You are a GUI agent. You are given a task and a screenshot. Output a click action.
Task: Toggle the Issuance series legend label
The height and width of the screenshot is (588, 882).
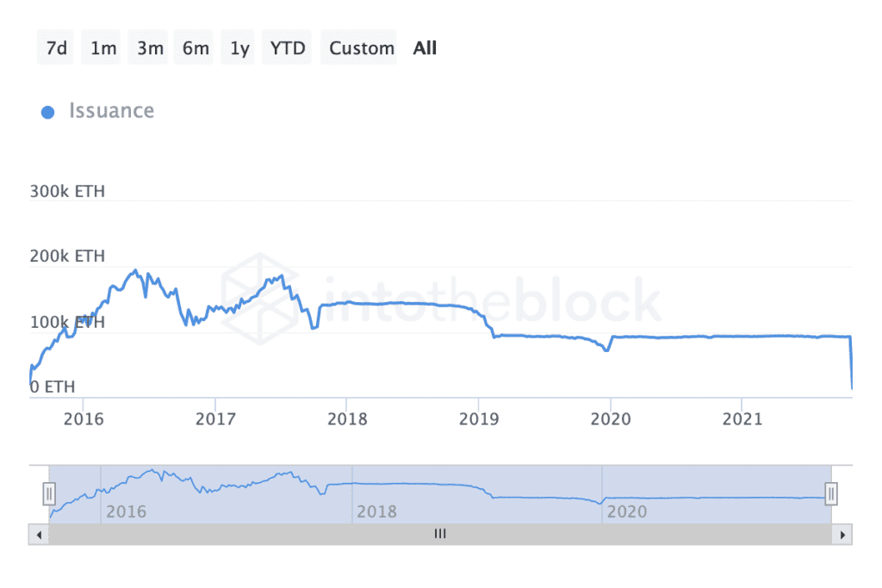[112, 111]
